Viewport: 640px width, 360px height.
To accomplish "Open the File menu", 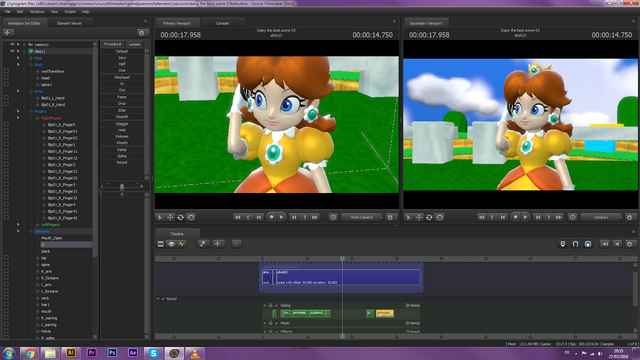I will tap(7, 12).
